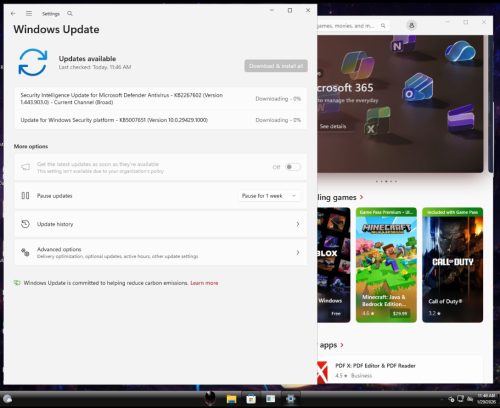This screenshot has width=500, height=408.
Task: Open the selling games section arrow in Store
Action: 362,197
